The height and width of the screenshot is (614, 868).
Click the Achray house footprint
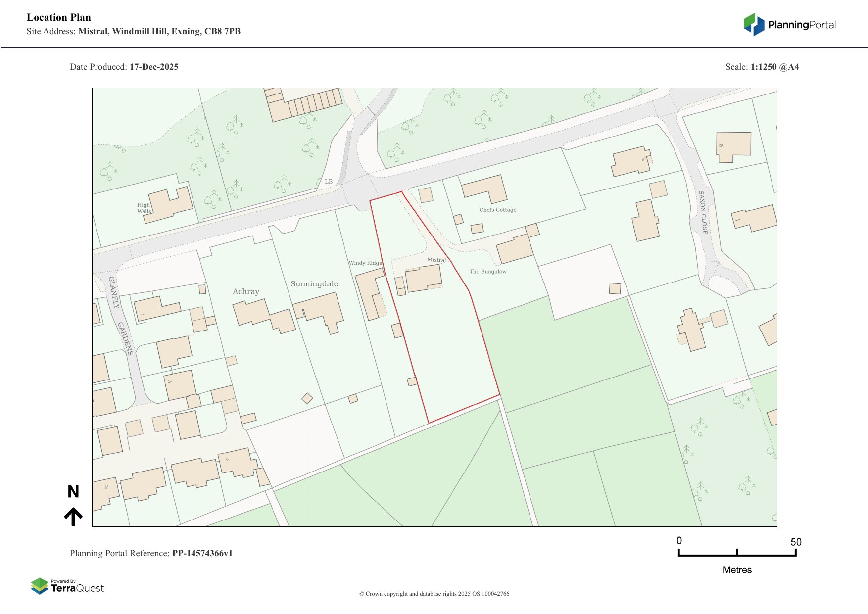pyautogui.click(x=262, y=316)
